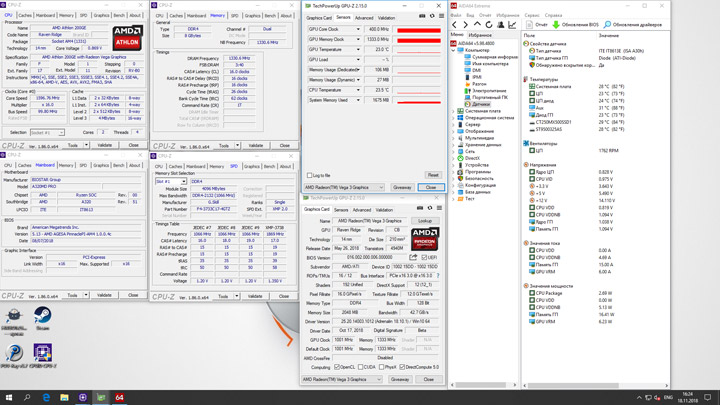Enable Log to file in GPU-Z Sensors
This screenshot has width=720, height=405.
tap(309, 175)
